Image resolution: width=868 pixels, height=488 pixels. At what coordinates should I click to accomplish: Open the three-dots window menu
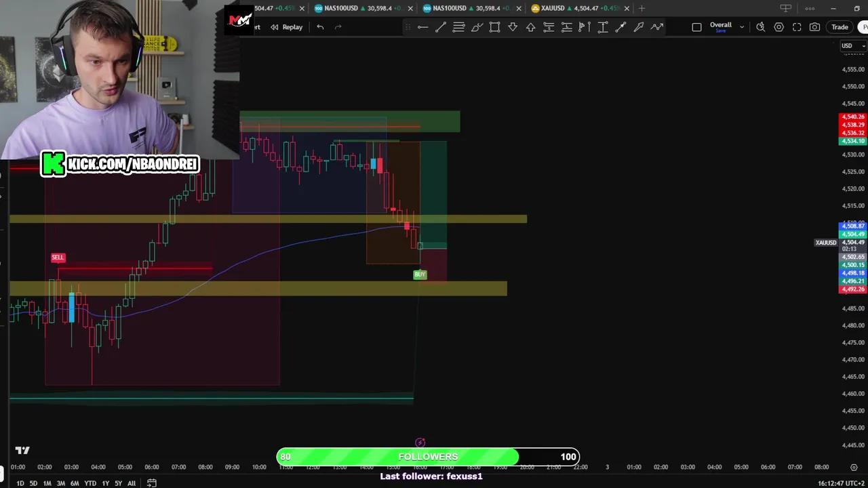(810, 8)
